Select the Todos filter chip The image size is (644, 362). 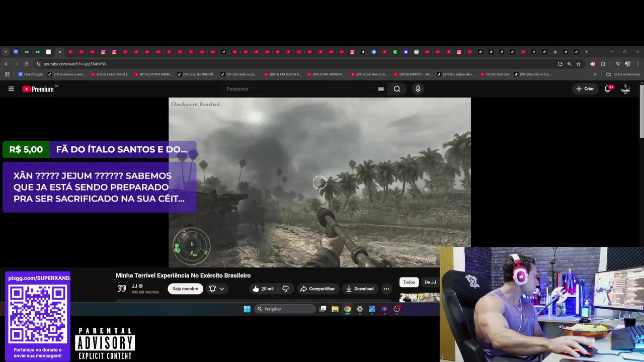409,282
